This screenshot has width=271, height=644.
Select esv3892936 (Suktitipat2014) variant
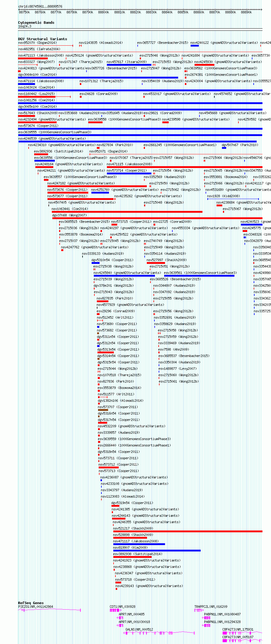(x=58, y=151)
